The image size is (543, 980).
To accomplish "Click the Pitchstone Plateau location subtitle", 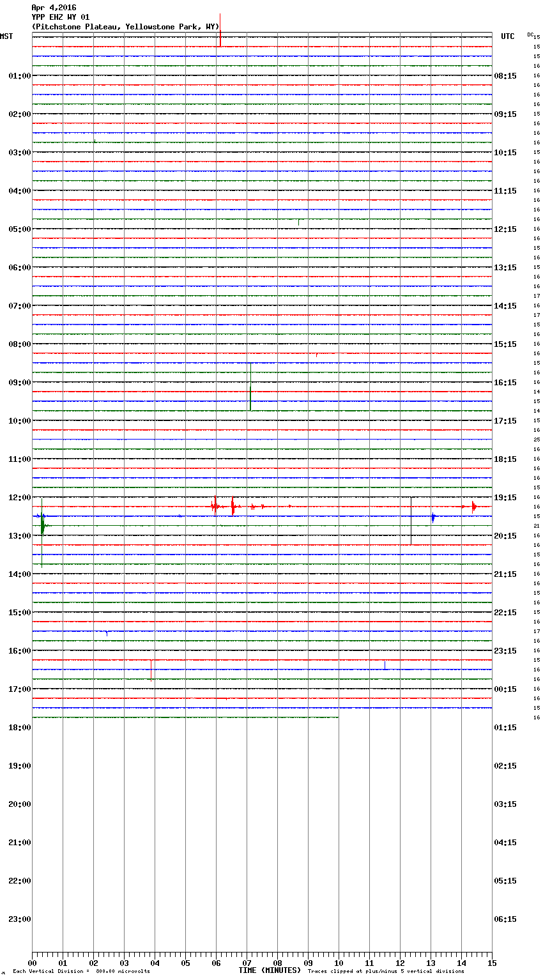I will click(x=125, y=27).
